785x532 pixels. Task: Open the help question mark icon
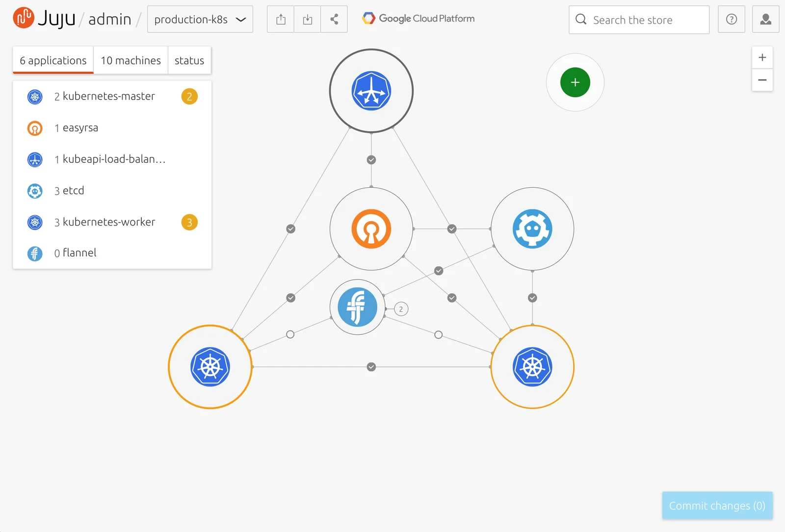coord(732,19)
